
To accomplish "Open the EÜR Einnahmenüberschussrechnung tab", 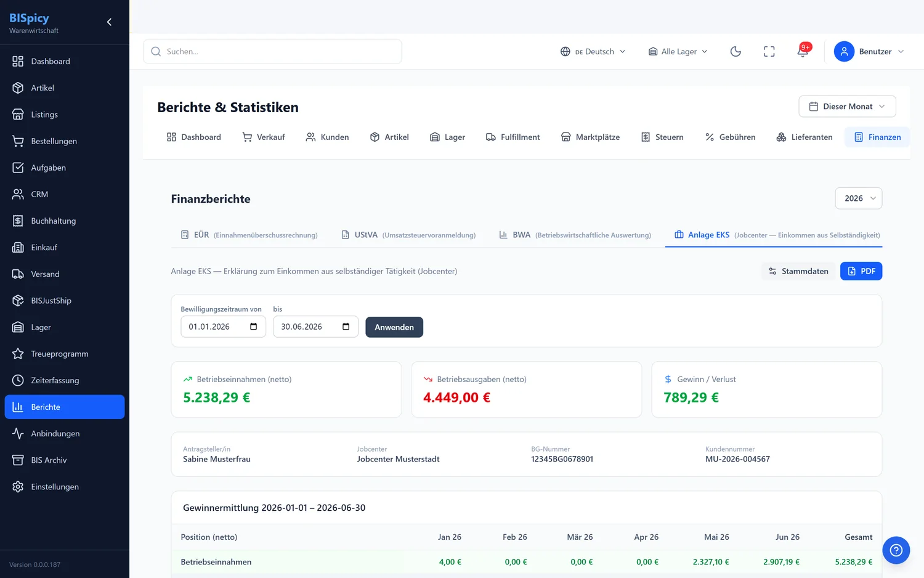I will coord(249,235).
